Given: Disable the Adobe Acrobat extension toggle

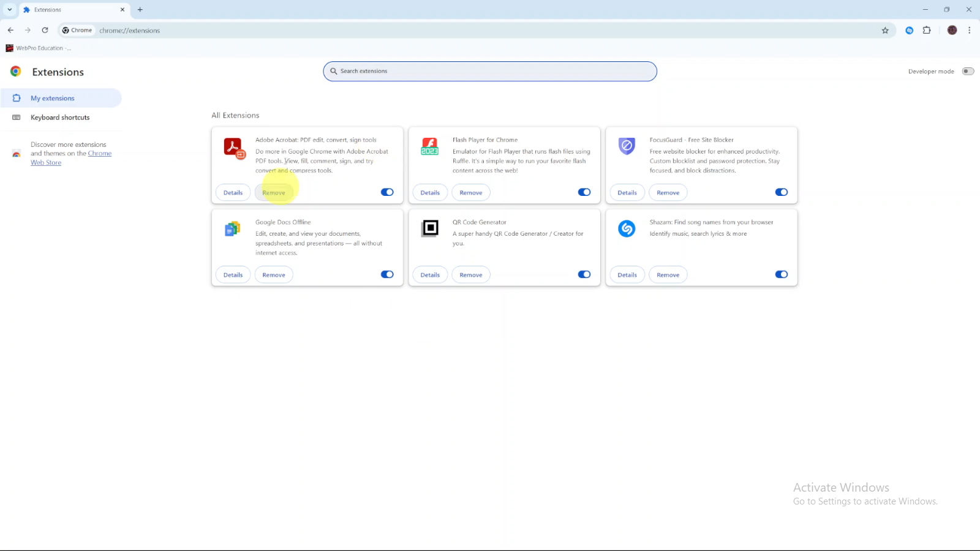Looking at the screenshot, I should [x=387, y=192].
